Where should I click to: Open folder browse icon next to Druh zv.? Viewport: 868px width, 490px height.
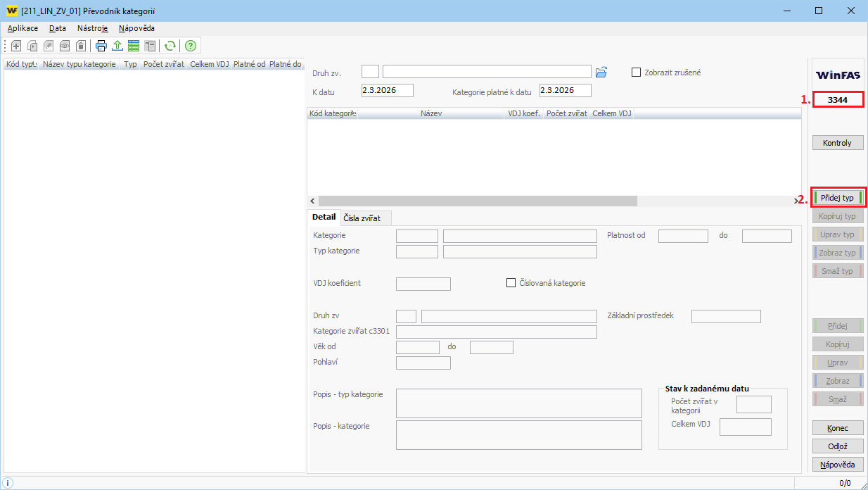pos(601,72)
